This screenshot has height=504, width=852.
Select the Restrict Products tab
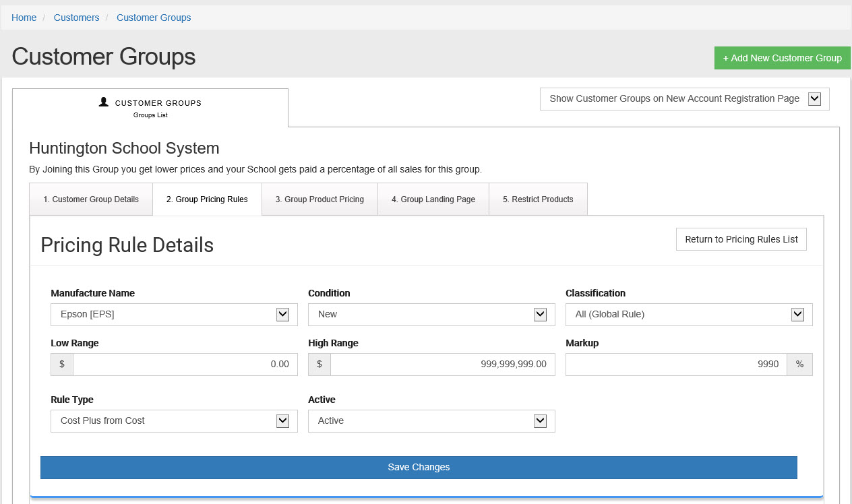(x=538, y=199)
